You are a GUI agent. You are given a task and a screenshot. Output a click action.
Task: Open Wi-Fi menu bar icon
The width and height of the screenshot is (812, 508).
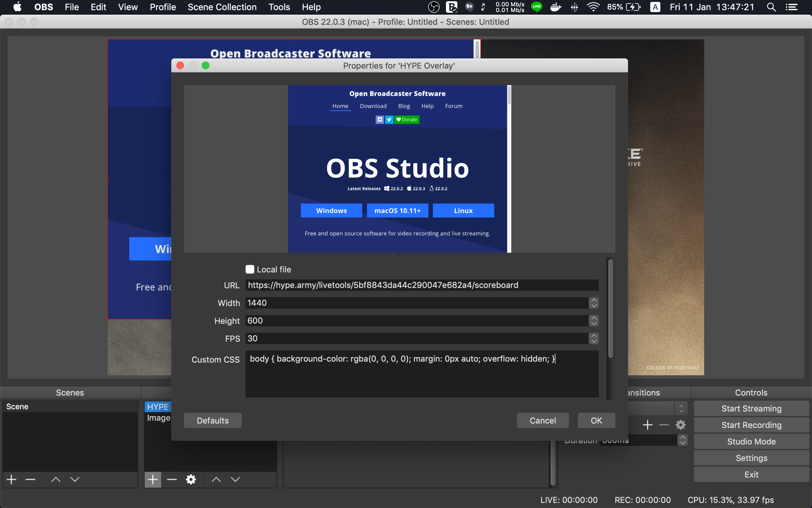(x=593, y=7)
